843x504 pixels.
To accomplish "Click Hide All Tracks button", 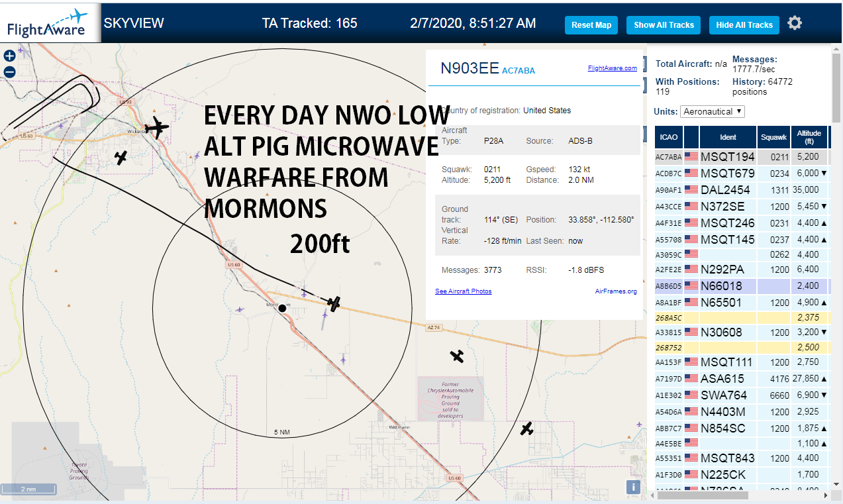I will click(x=744, y=25).
